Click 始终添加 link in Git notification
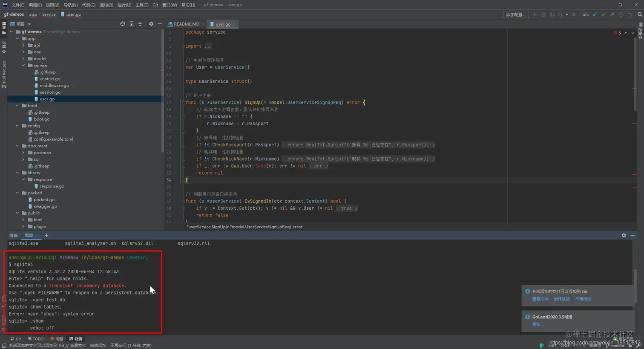Screen dimensions: 644x349 [562, 299]
